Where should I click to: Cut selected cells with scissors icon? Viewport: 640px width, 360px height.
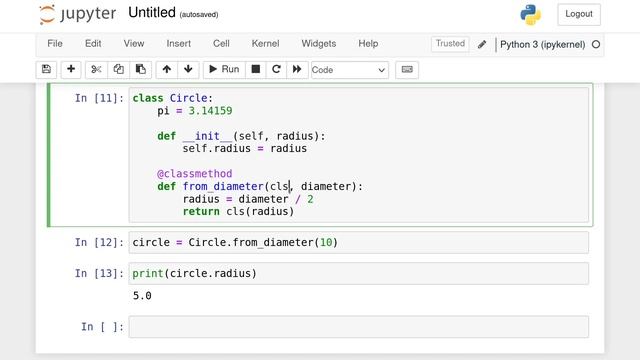coord(96,69)
